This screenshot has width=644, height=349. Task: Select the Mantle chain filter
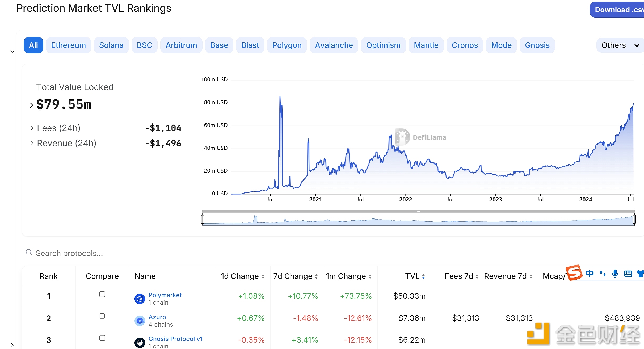click(x=426, y=45)
